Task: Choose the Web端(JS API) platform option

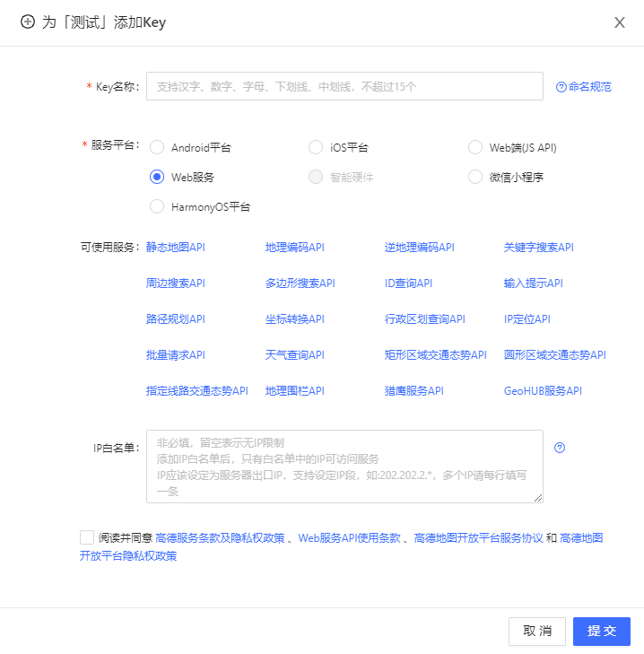Action: coord(475,147)
